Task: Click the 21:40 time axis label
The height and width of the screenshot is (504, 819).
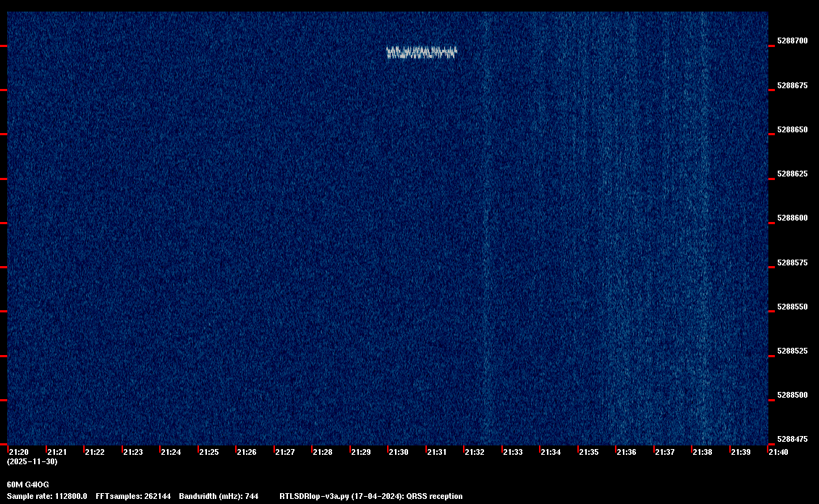Action: (778, 452)
